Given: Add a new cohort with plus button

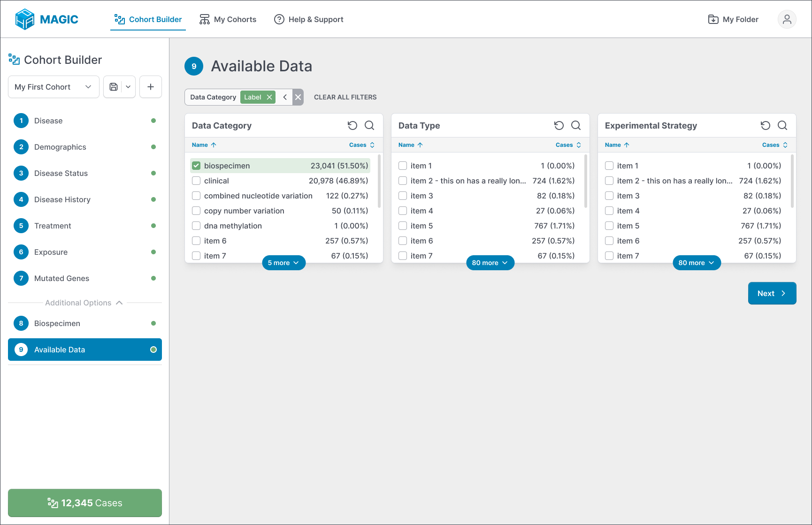Looking at the screenshot, I should pos(151,87).
